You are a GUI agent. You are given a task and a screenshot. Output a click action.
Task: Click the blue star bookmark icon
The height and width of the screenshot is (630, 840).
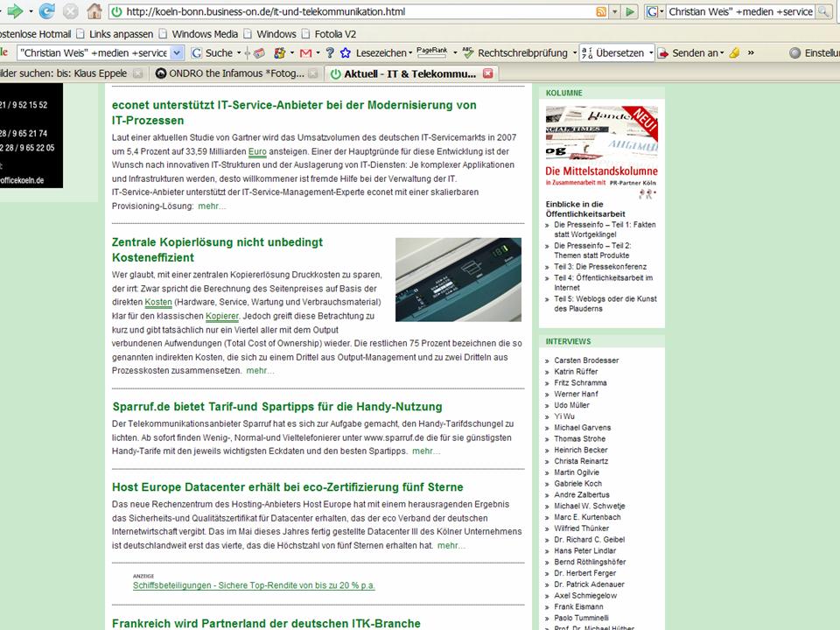coord(346,52)
